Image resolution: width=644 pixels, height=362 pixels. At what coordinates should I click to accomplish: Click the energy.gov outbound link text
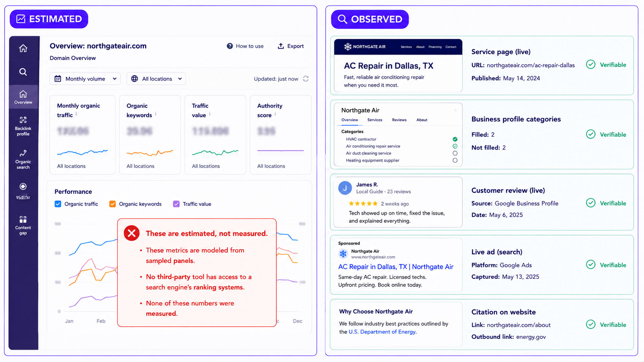pos(531,337)
